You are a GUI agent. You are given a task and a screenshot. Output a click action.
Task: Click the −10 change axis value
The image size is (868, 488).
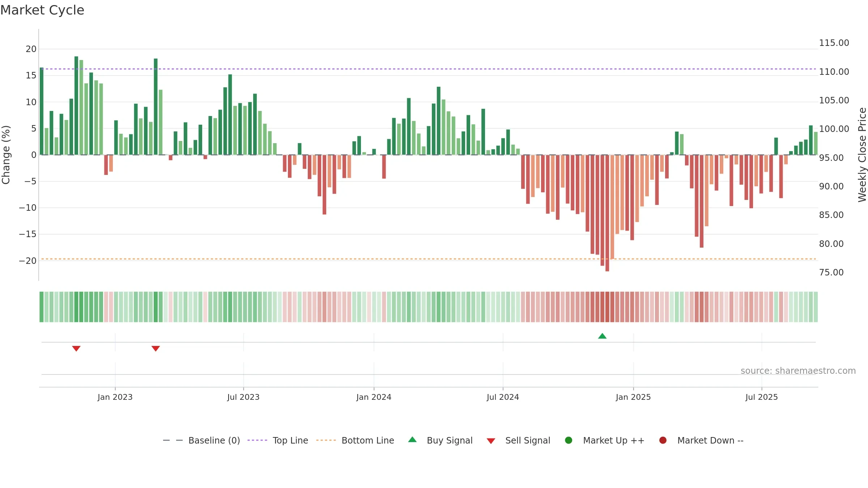pos(28,207)
